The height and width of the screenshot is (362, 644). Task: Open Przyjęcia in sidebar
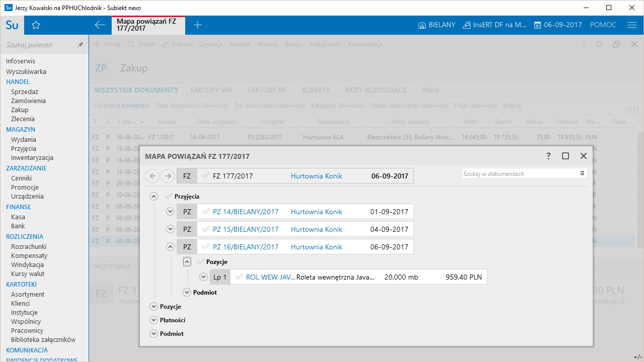tap(24, 148)
